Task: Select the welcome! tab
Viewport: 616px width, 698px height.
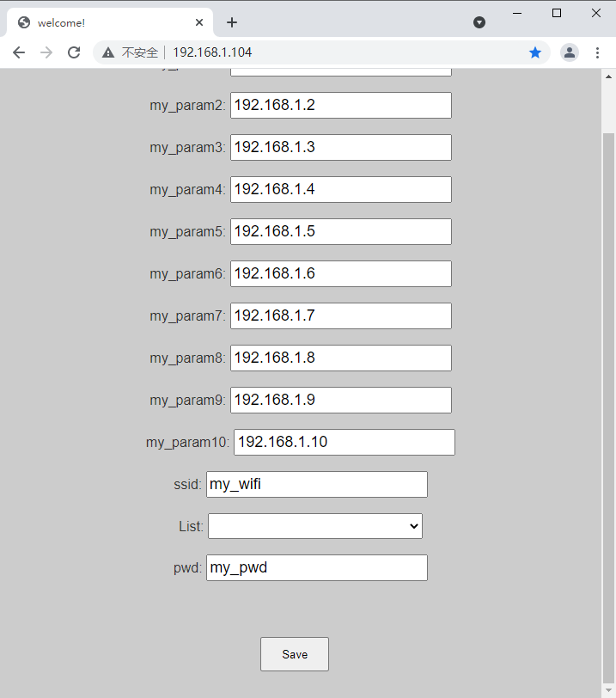Action: point(110,22)
